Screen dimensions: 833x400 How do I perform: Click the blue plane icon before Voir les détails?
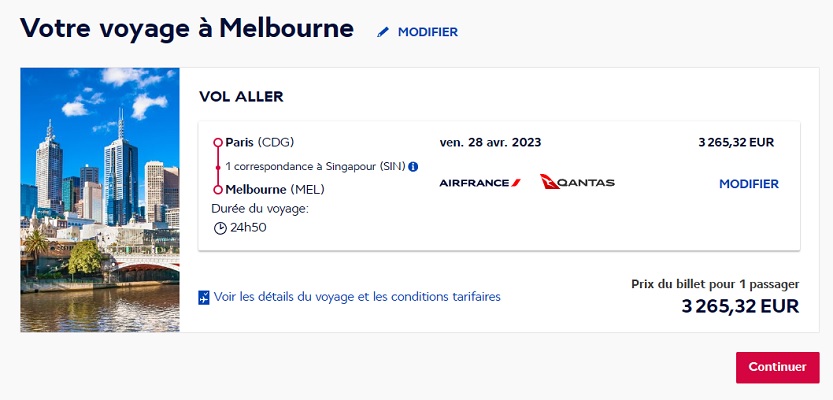pos(204,297)
